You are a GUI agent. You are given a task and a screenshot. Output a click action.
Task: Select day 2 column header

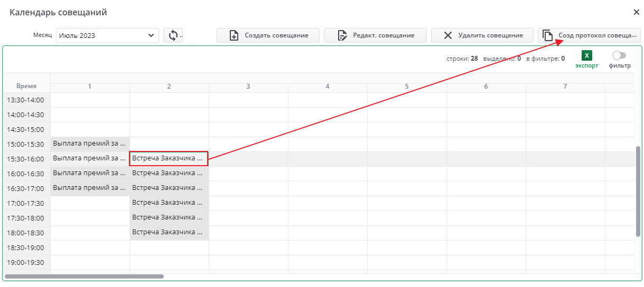pyautogui.click(x=169, y=86)
